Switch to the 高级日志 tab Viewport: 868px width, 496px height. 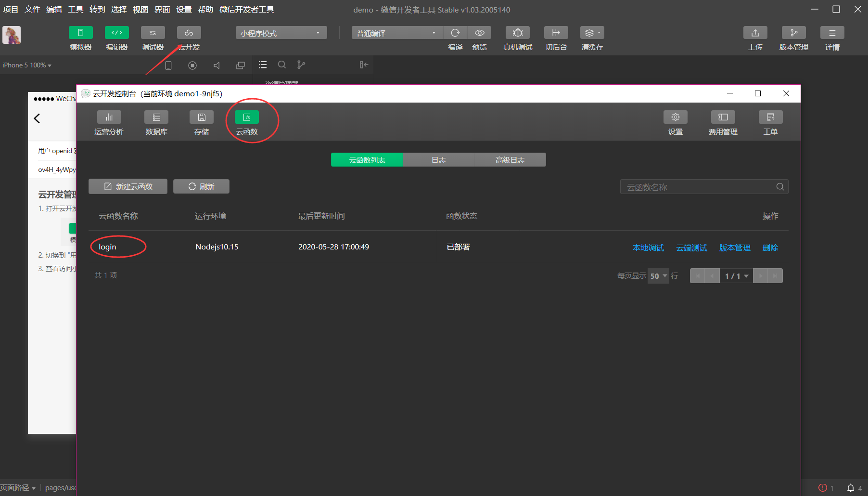(x=510, y=160)
